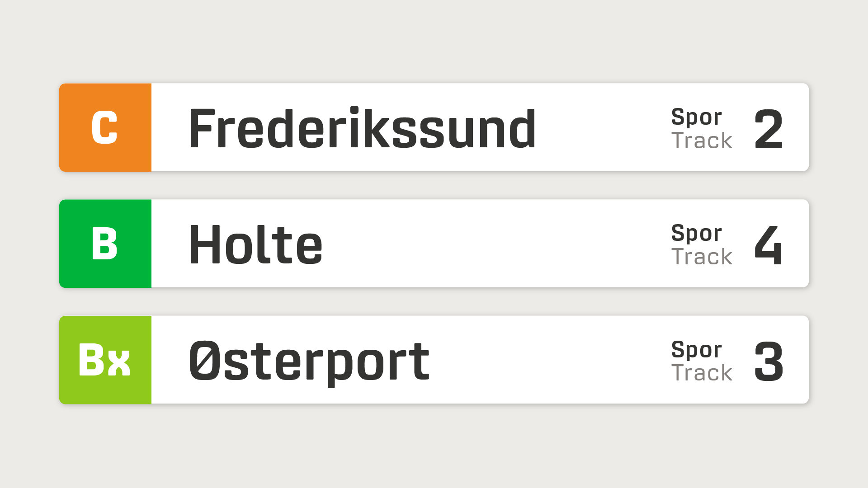
Task: Select the Østerport destination text
Action: pos(309,361)
